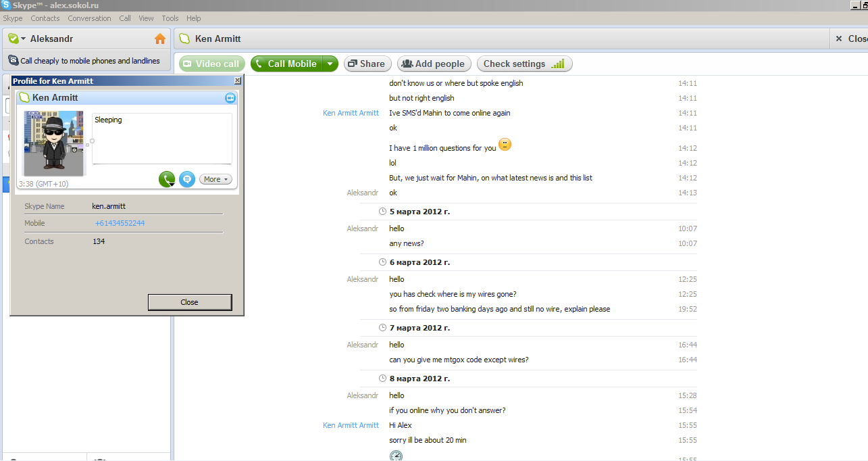Click sender name beside 'Ive SMS'd Mahin'
868x461 pixels.
tap(351, 113)
